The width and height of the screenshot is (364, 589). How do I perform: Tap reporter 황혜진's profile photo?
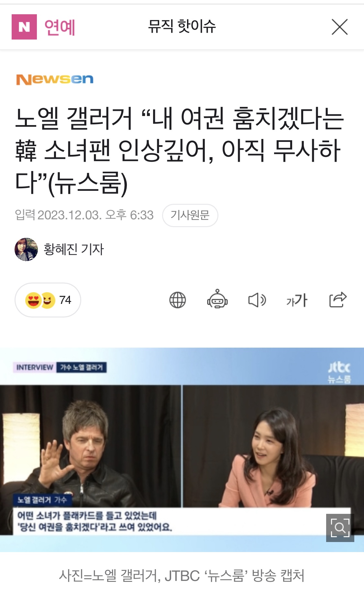pyautogui.click(x=26, y=249)
